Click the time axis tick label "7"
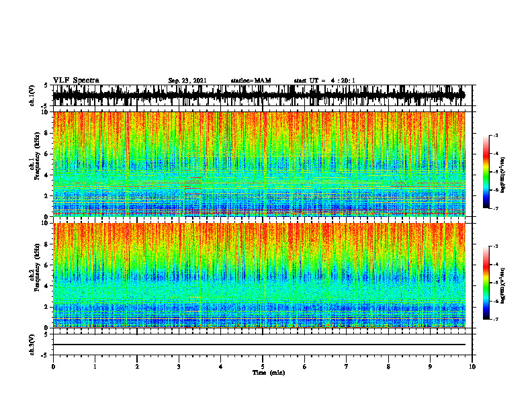The width and height of the screenshot is (532, 411). pos(347,367)
